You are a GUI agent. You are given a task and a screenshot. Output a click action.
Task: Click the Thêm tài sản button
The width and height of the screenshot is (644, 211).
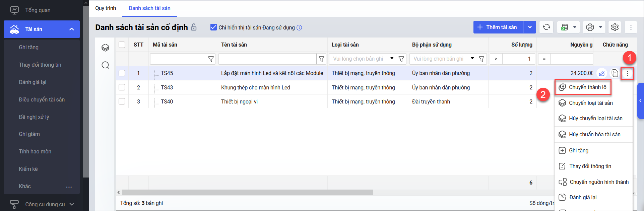(498, 27)
